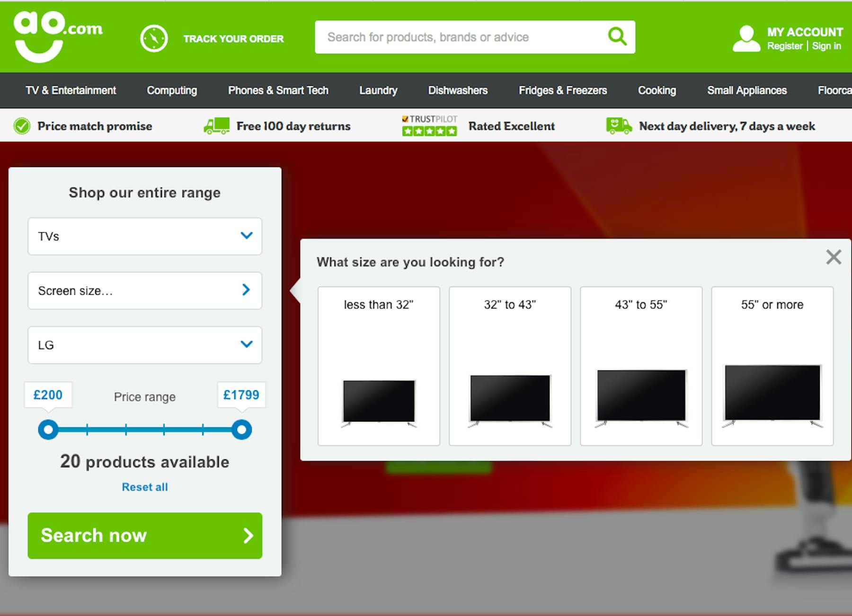Click the next day delivery van icon
This screenshot has width=852, height=616.
619,126
